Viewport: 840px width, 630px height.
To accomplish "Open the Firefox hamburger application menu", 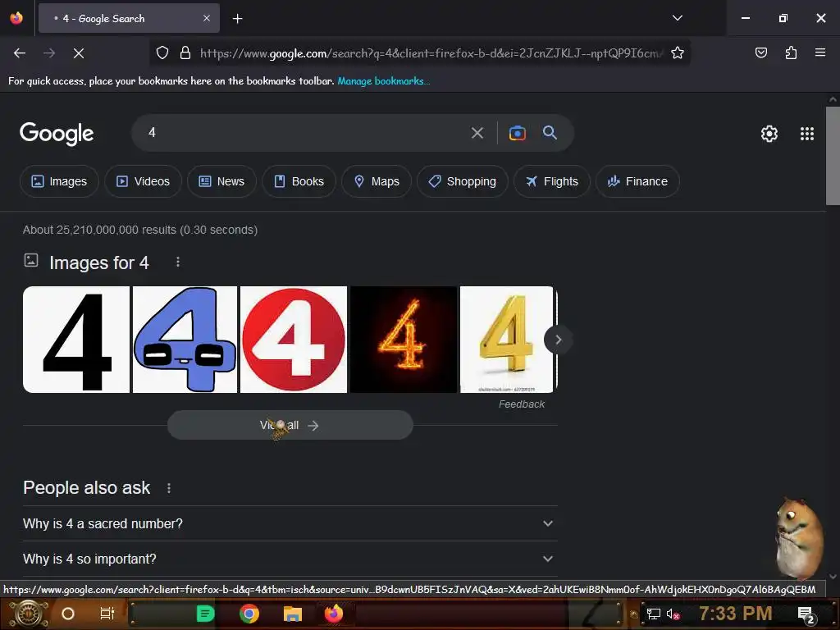I will click(x=820, y=52).
